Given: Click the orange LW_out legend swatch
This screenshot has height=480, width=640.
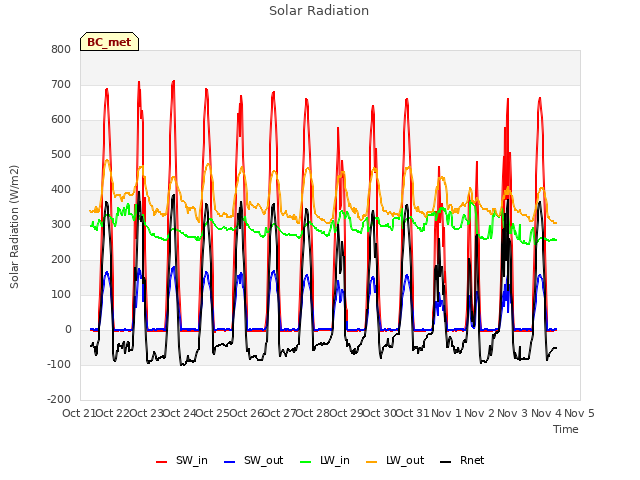Looking at the screenshot, I should click(372, 462).
